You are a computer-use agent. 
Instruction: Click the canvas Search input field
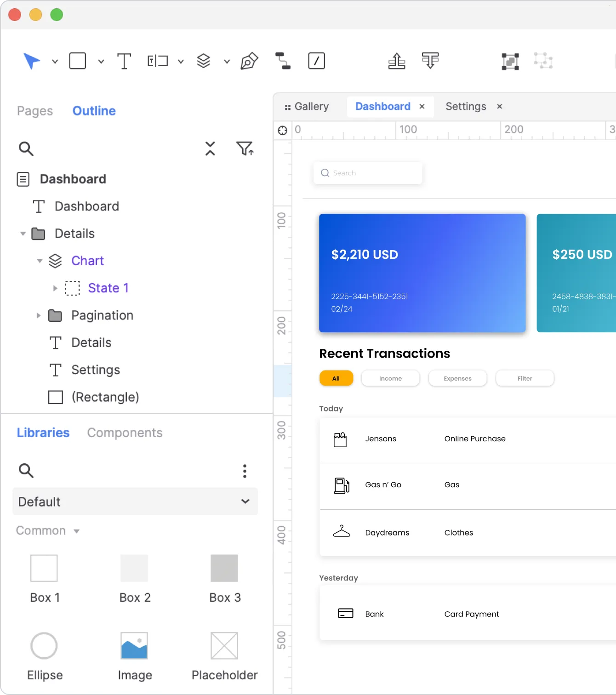click(368, 173)
